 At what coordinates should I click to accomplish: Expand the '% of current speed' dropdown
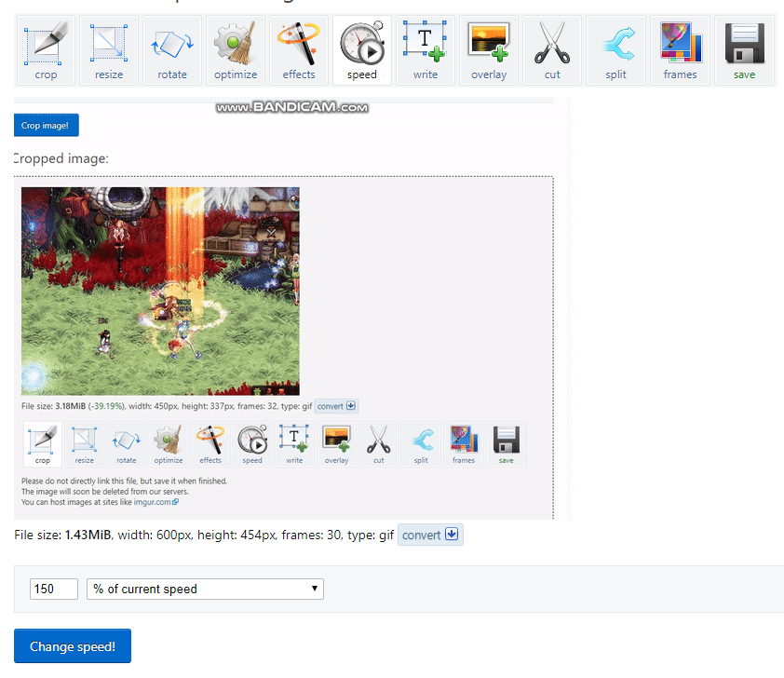(x=205, y=589)
